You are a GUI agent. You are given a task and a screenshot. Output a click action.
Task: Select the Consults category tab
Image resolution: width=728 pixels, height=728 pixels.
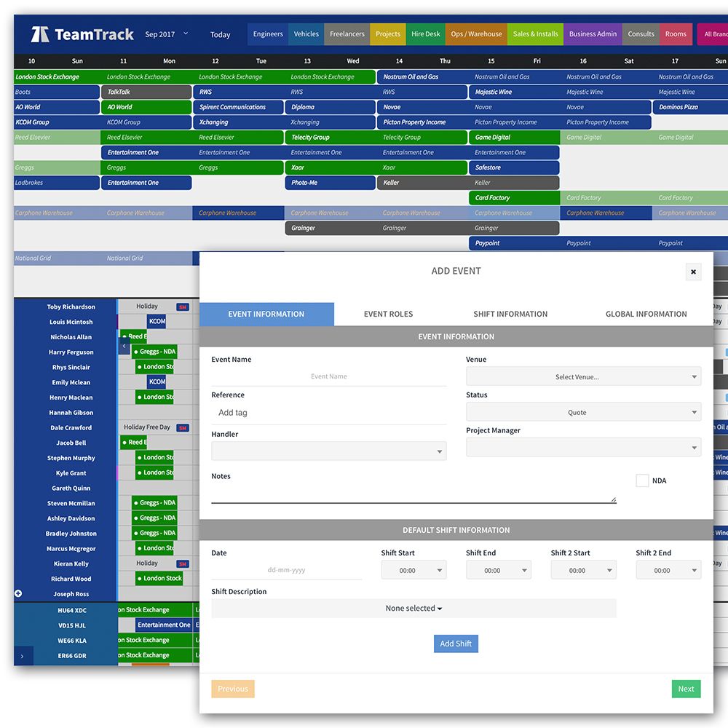pos(641,34)
